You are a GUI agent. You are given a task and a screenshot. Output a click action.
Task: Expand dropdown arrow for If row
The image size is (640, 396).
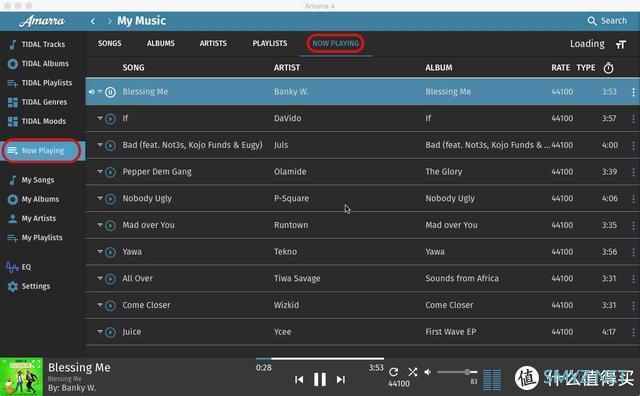click(x=100, y=118)
